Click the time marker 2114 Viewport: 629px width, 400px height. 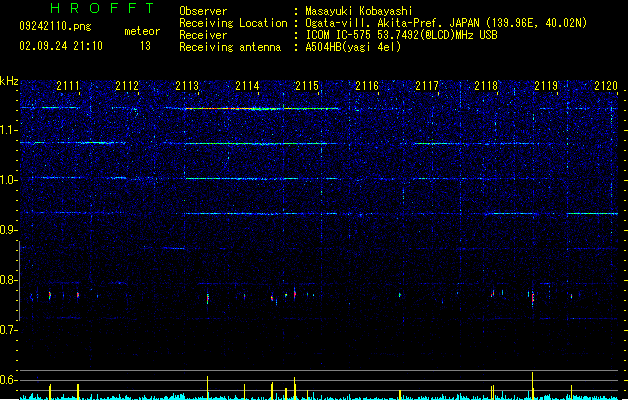click(247, 86)
